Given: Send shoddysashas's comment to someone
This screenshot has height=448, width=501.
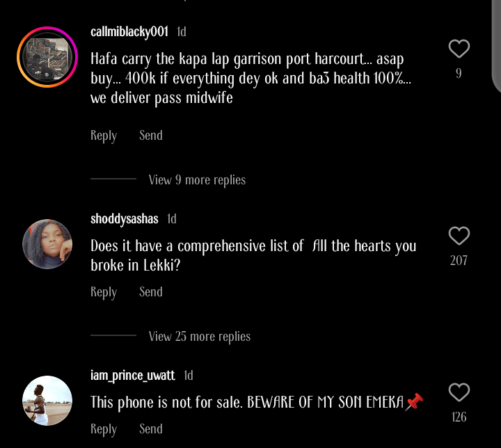Looking at the screenshot, I should pyautogui.click(x=151, y=291).
